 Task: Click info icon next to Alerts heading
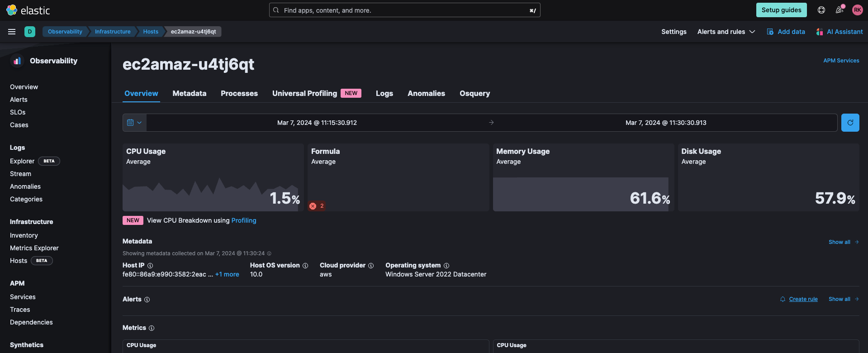coord(147,300)
